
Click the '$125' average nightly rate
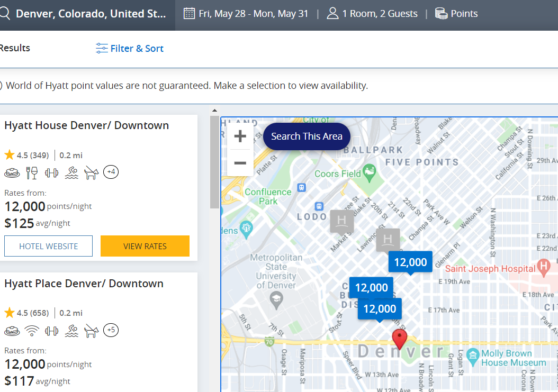19,223
